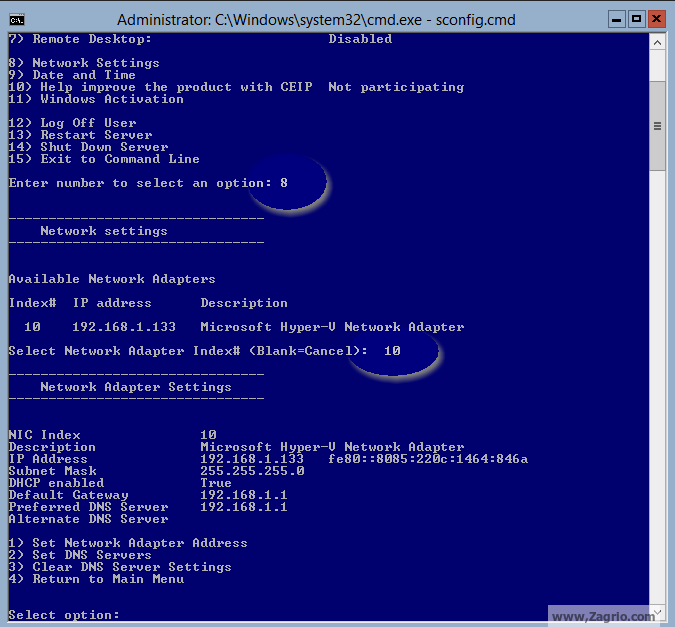
Task: Click '8) Network Settings' menu line
Action: [84, 63]
